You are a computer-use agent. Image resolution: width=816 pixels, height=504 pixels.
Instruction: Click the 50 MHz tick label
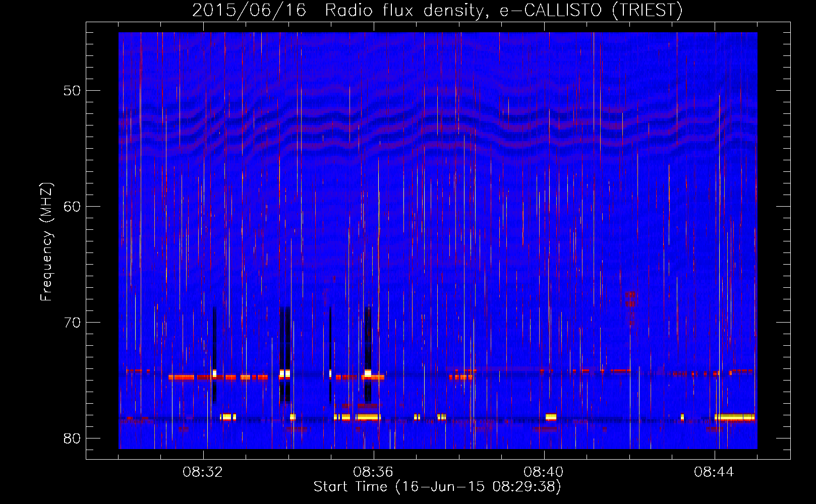73,91
